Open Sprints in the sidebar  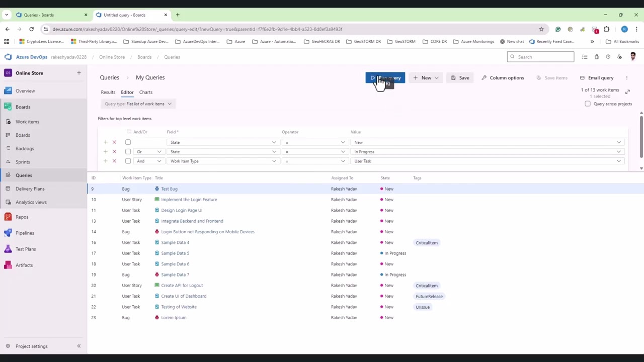pos(23,162)
